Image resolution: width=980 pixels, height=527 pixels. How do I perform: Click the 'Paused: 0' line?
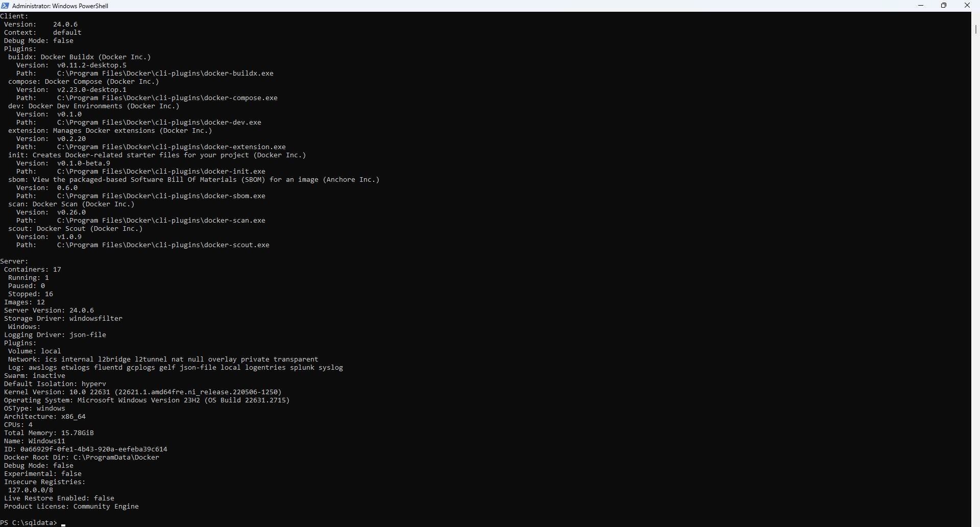(x=27, y=286)
